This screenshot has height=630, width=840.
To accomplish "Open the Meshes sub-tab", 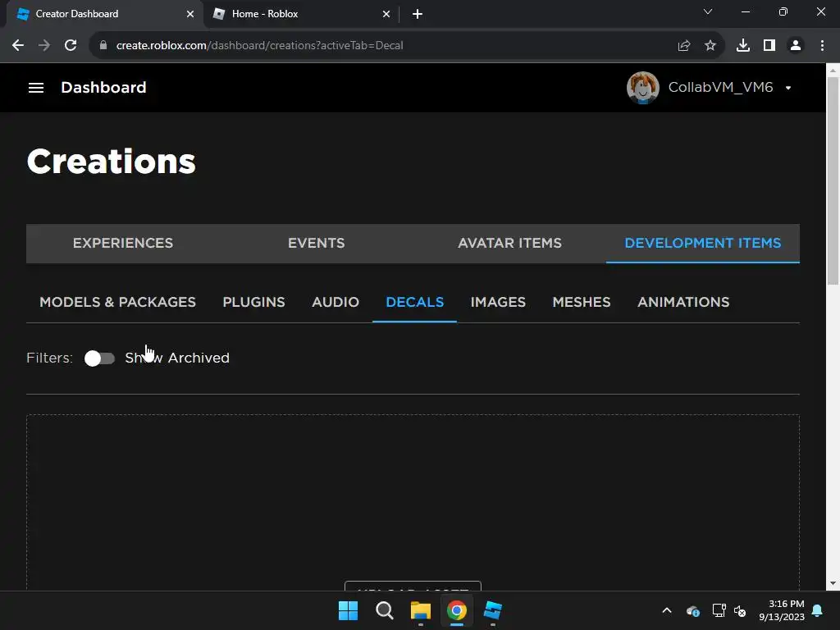I will pos(582,302).
